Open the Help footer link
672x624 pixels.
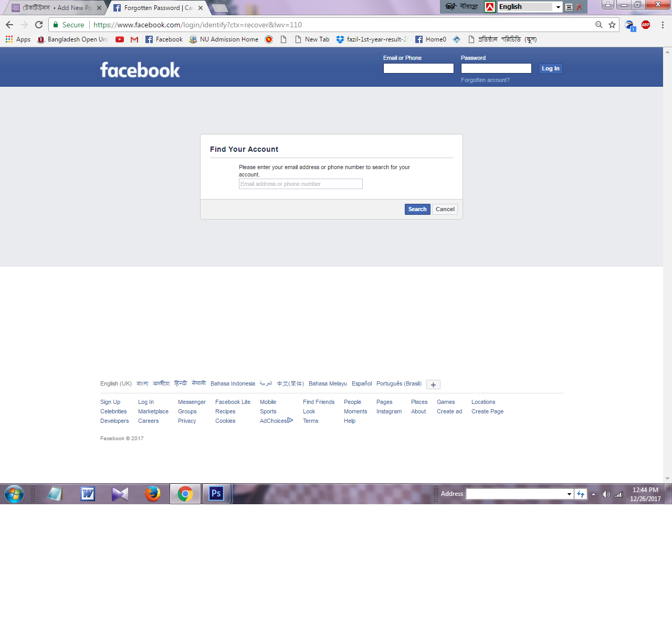(x=350, y=421)
